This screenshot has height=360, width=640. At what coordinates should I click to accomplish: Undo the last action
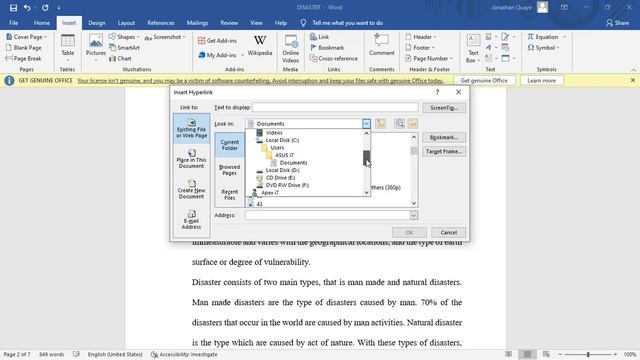point(27,7)
